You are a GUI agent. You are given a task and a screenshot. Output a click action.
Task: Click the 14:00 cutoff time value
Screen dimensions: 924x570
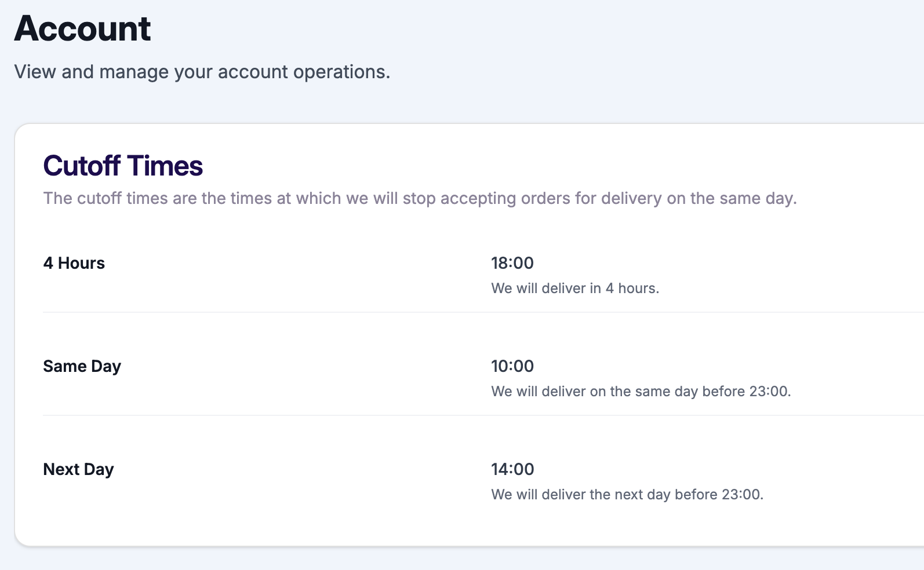pyautogui.click(x=512, y=469)
